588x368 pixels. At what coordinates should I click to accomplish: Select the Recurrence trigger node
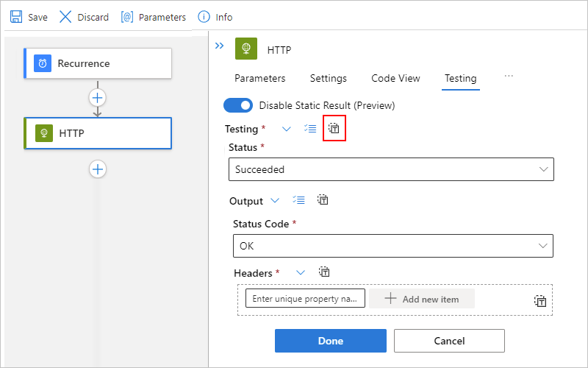tap(98, 63)
